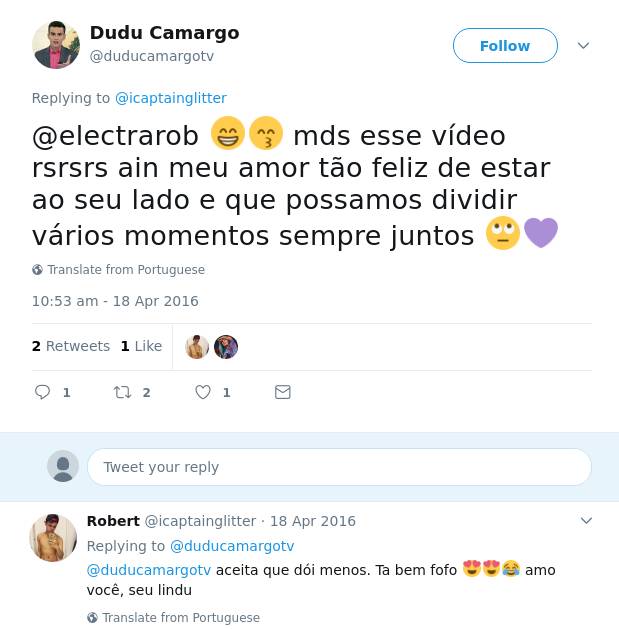Open Dudu Camargo display name link

(x=164, y=33)
